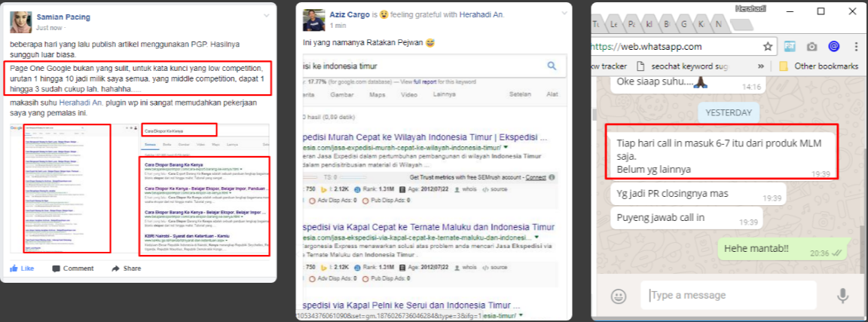The image size is (868, 322).
Task: Click the blue @ extension icon
Action: click(x=833, y=47)
